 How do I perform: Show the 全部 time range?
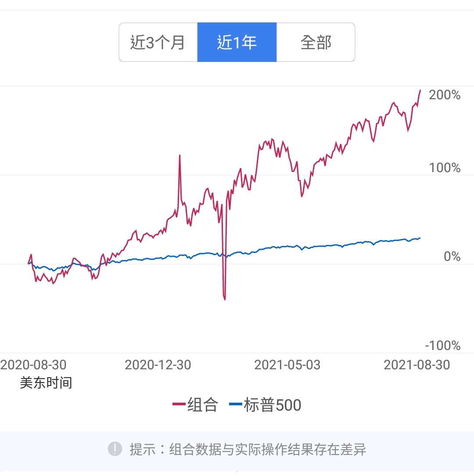click(316, 43)
